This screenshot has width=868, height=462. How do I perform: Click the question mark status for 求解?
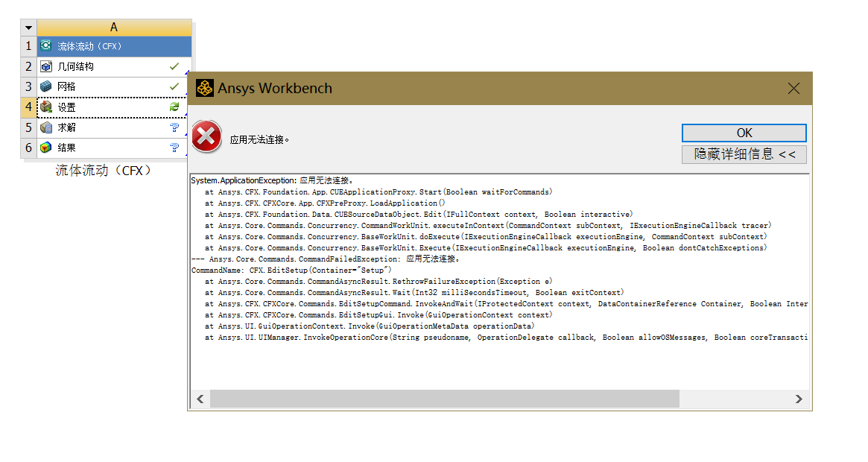[x=174, y=127]
